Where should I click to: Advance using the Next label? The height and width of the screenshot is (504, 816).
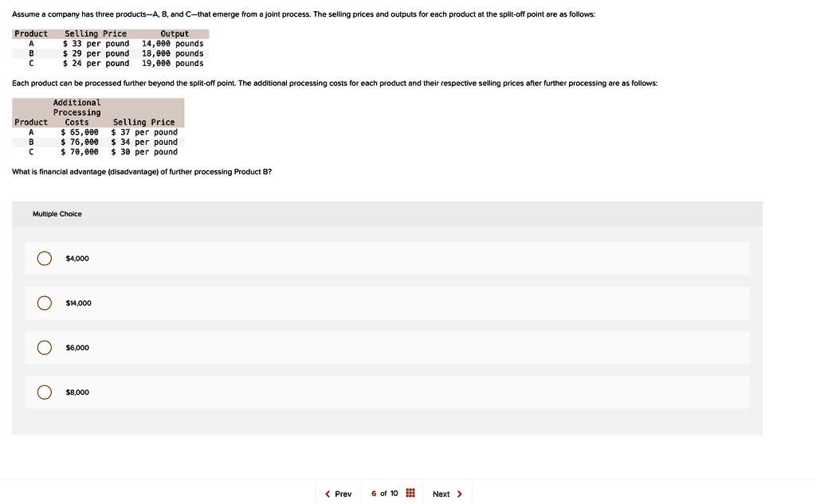441,494
